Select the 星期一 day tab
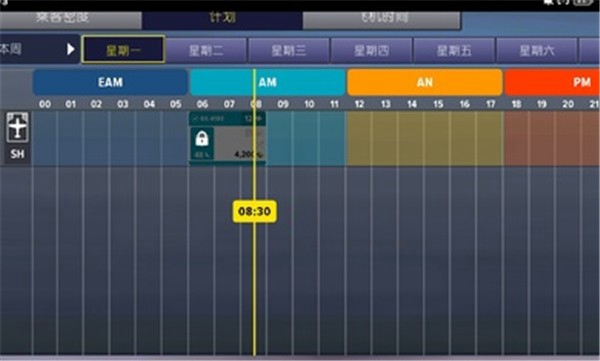This screenshot has width=600, height=361. coord(123,49)
